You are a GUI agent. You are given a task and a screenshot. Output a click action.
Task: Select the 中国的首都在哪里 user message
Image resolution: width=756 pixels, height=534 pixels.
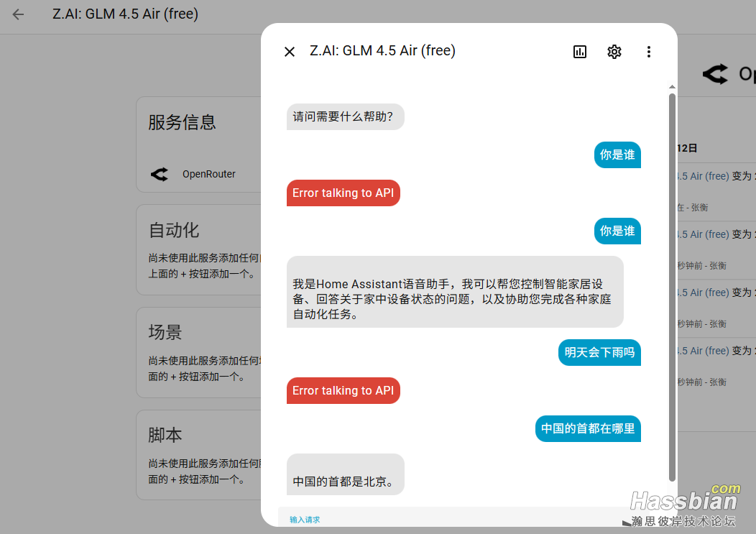point(588,428)
